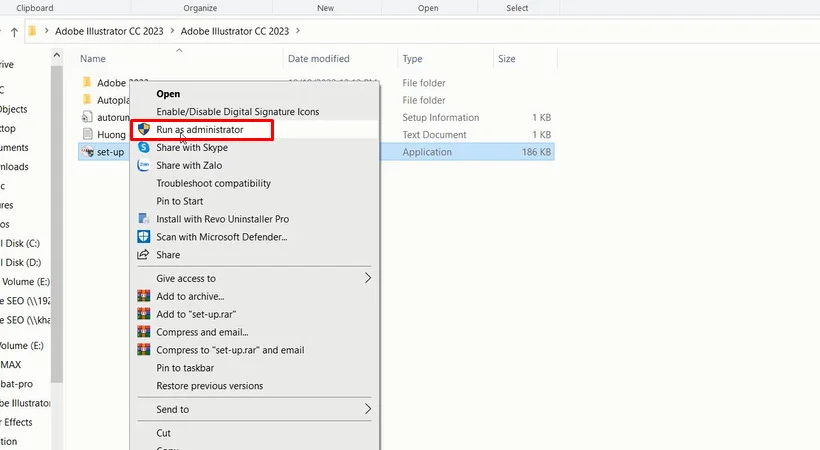Select Disk (D:) in navigation pane

click(21, 262)
